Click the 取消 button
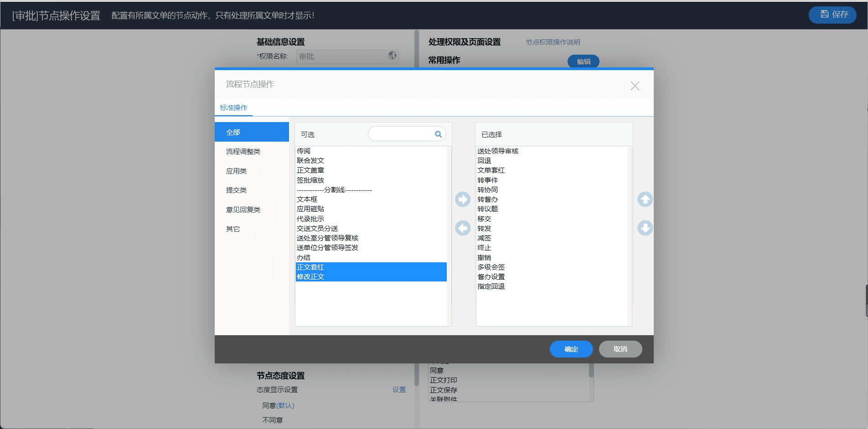This screenshot has height=429, width=868. coord(620,349)
